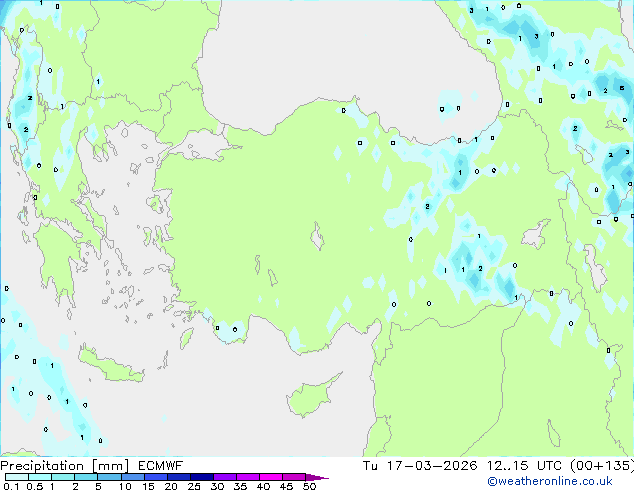Click the 40–45 mm magenta legend box

[271, 477]
